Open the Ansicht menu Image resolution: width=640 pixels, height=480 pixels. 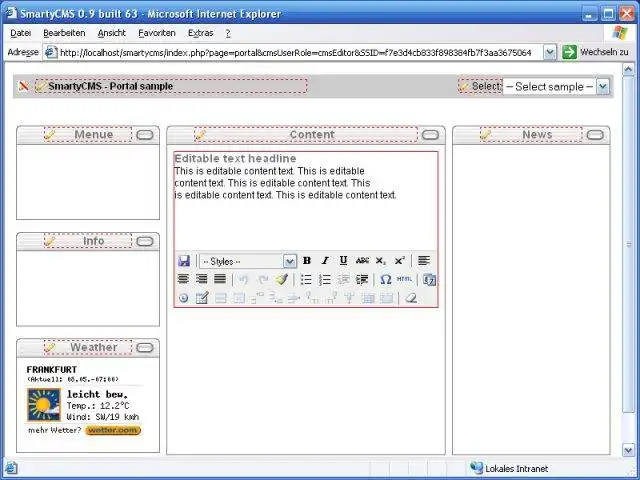coord(111,33)
